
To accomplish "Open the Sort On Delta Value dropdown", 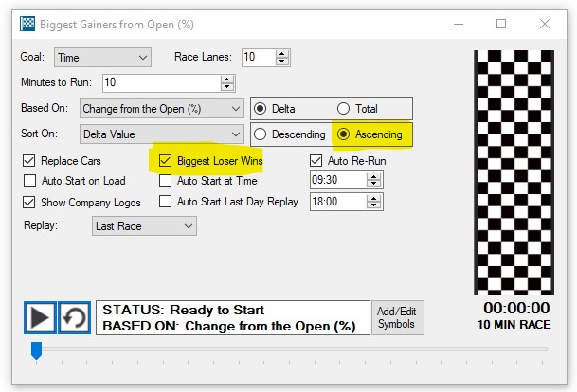I will point(162,134).
